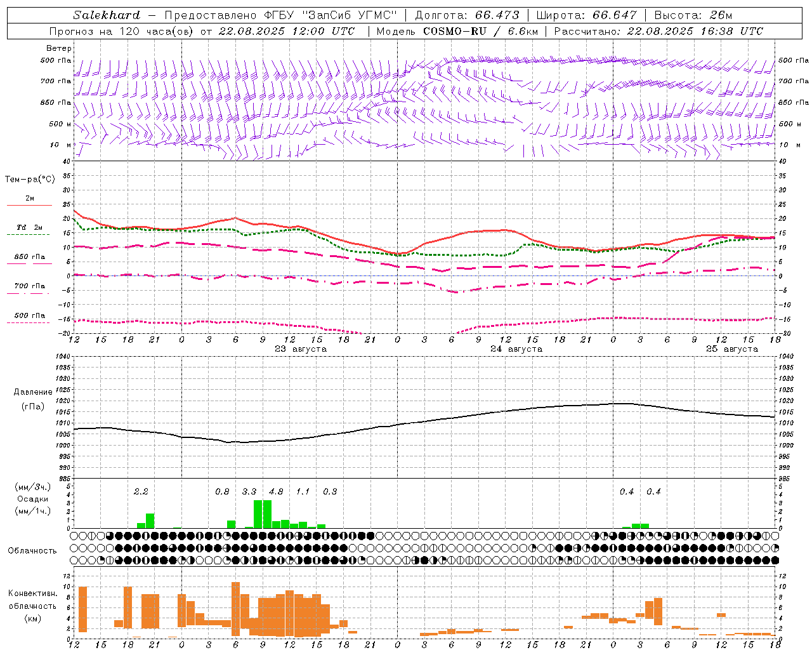Click the Тем-ра(°C) axis title
Screen dimensions: 812x650
[30, 180]
